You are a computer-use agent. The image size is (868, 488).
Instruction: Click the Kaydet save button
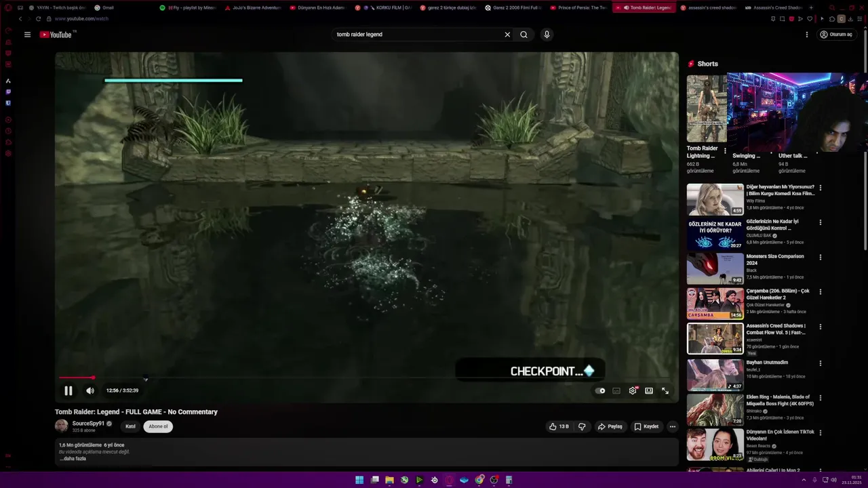point(646,426)
